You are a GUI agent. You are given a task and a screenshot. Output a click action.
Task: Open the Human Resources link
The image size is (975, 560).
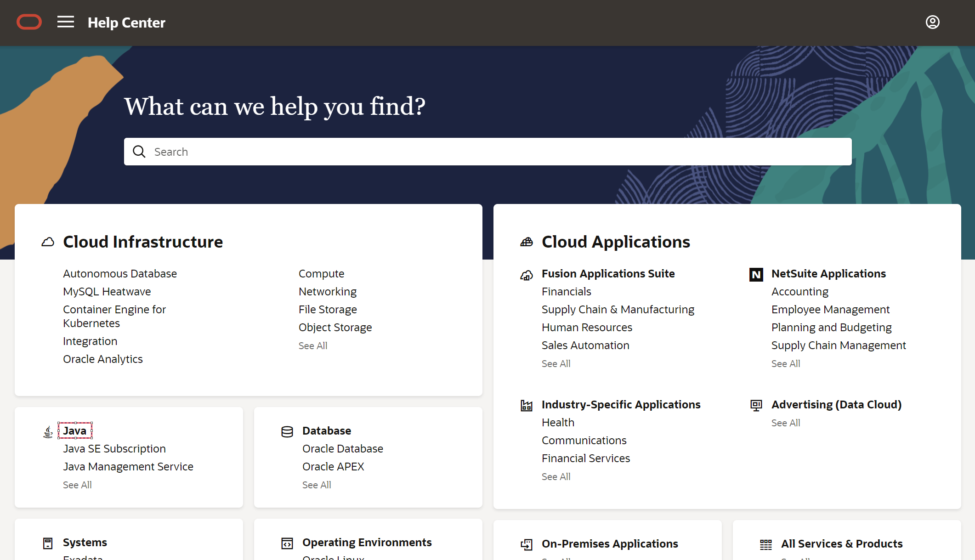pyautogui.click(x=587, y=328)
